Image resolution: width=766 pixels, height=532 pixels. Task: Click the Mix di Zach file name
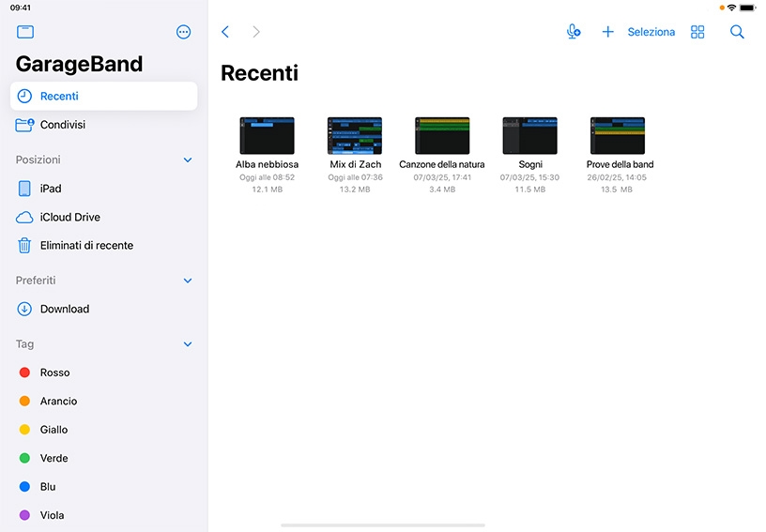point(355,164)
